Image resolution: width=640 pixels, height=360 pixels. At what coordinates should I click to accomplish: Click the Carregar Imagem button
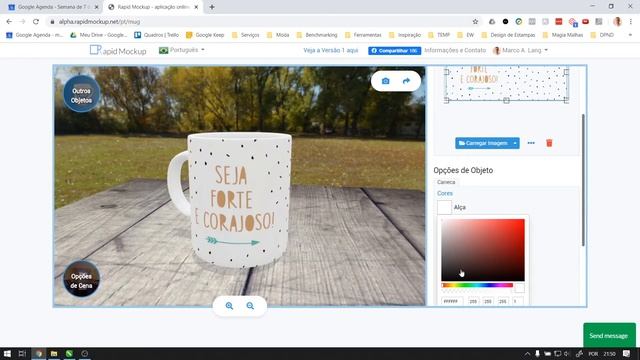point(483,143)
